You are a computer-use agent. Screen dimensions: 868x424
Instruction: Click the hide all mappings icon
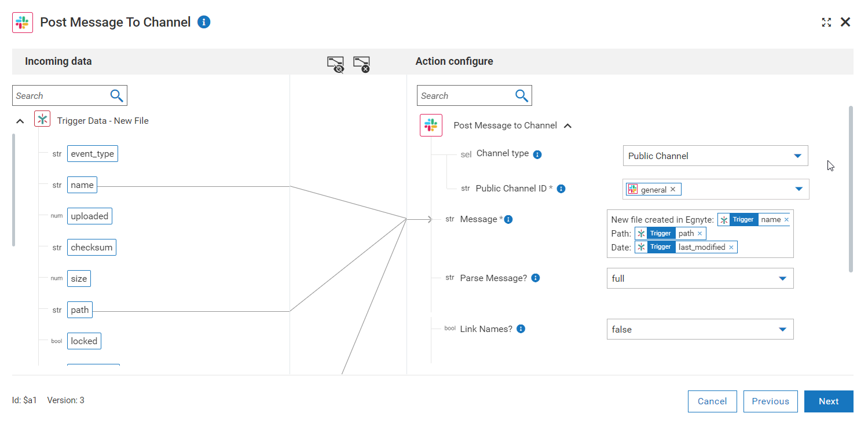click(335, 64)
